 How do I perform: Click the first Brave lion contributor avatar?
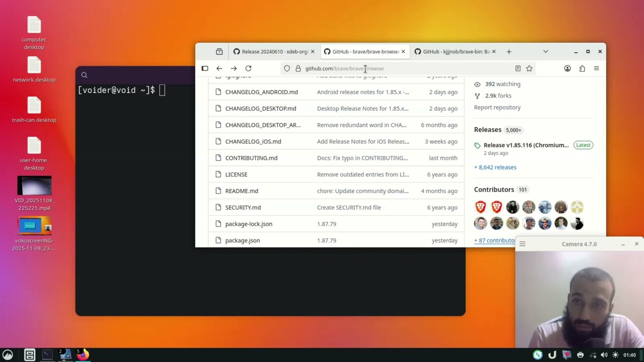[480, 207]
